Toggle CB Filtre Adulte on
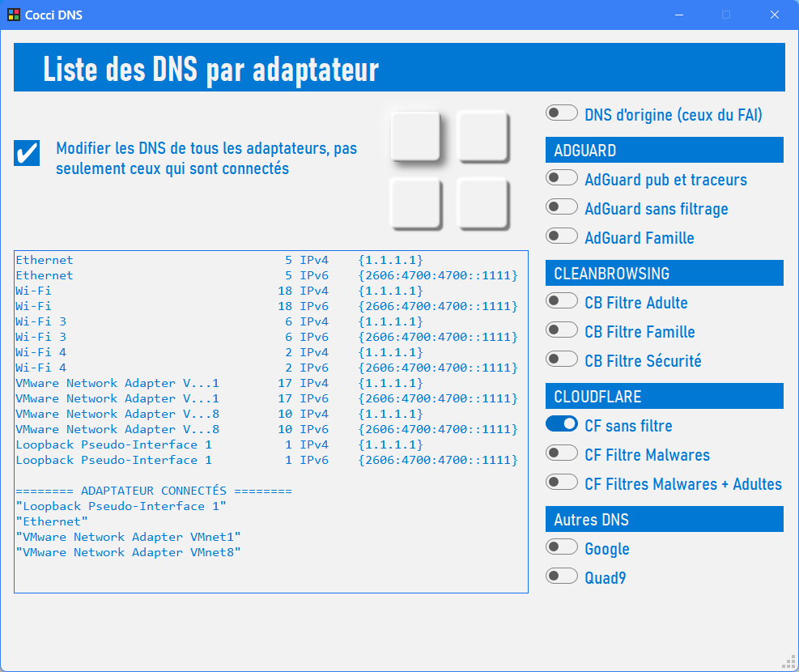This screenshot has width=799, height=672. click(562, 301)
